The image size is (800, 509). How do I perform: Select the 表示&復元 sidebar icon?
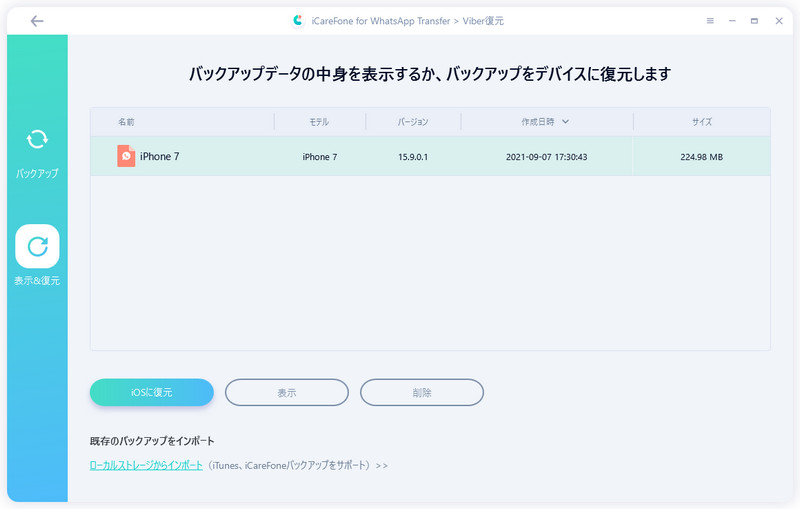point(37,246)
